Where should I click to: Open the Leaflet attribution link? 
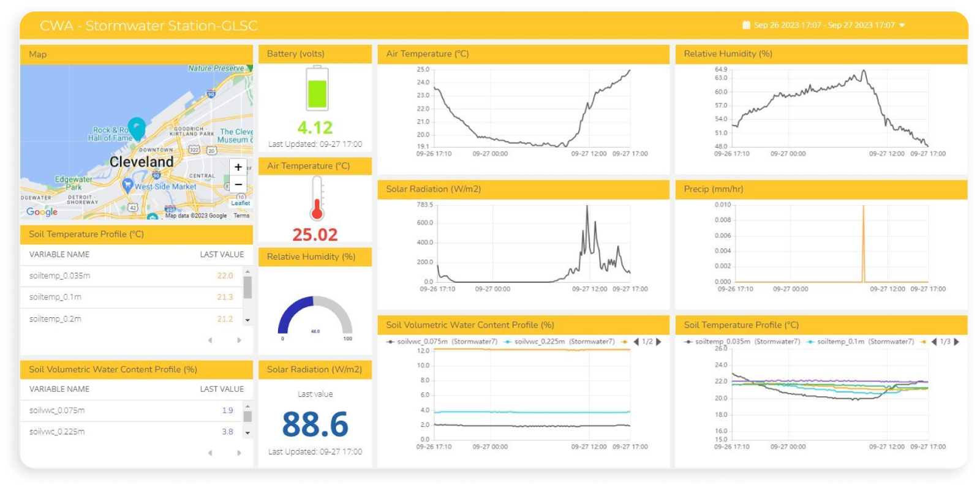click(240, 203)
